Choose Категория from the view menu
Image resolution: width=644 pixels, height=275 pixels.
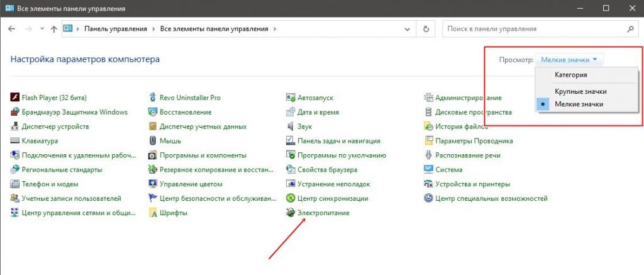click(x=570, y=75)
